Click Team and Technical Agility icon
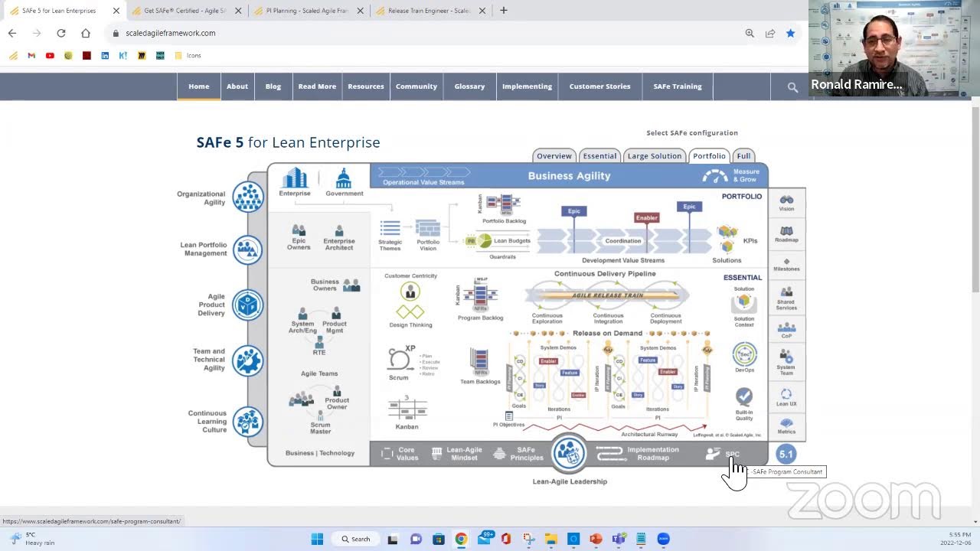The width and height of the screenshot is (980, 551). (x=247, y=360)
